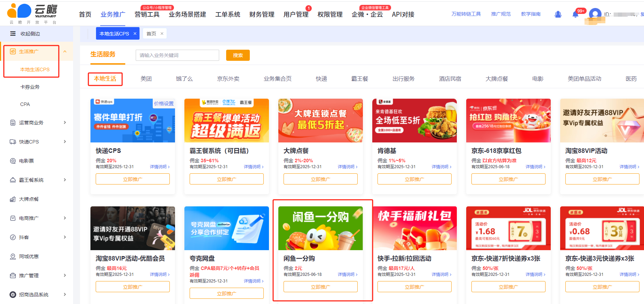Close the 本地生活CPS tab
This screenshot has height=304, width=644.
pyautogui.click(x=135, y=34)
